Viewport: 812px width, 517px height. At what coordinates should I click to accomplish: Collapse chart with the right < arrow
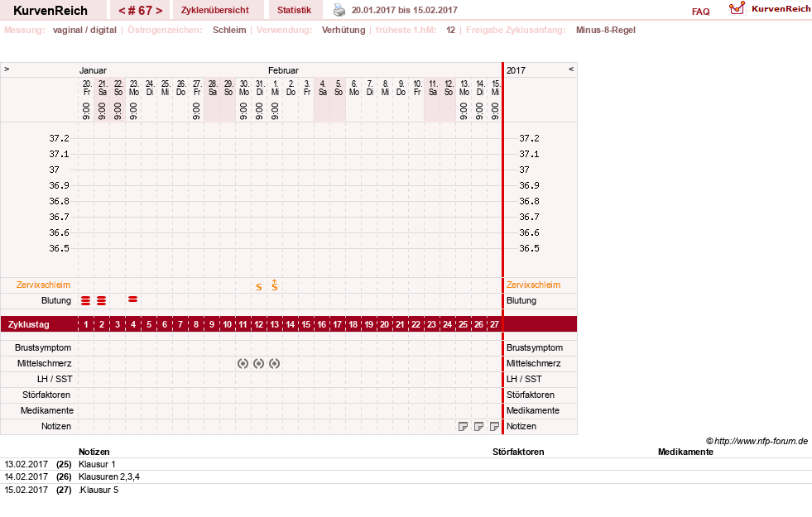571,69
